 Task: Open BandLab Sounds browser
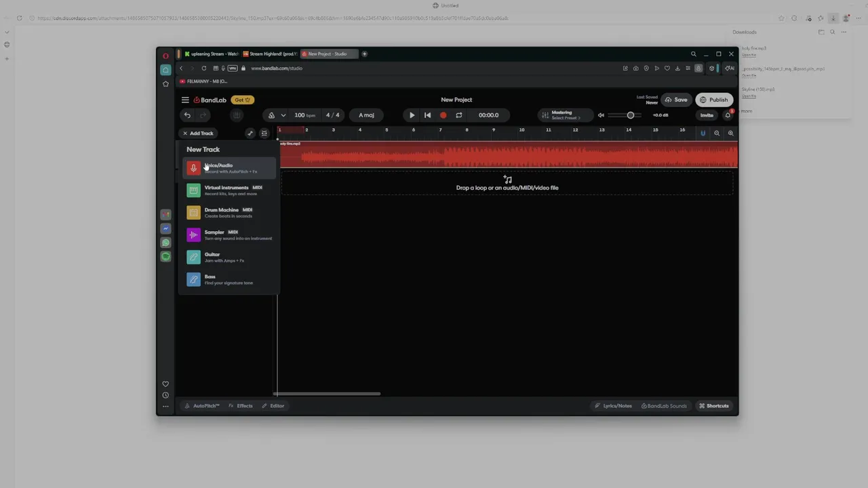pos(664,406)
